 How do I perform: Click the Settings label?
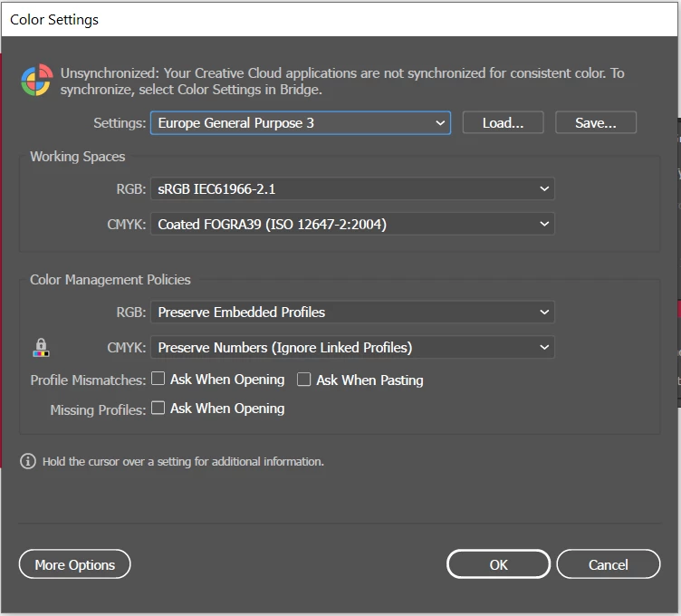click(x=120, y=123)
